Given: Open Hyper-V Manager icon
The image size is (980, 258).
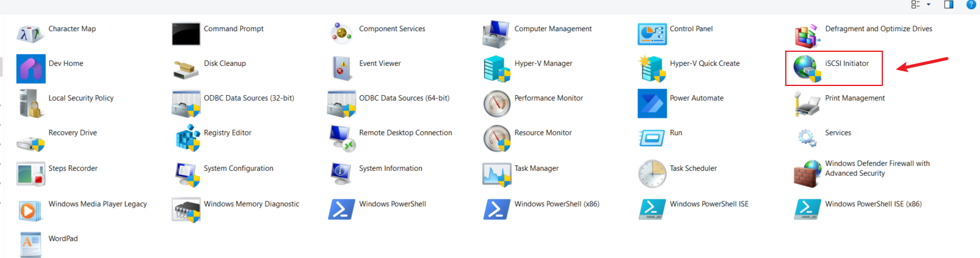Looking at the screenshot, I should point(496,68).
